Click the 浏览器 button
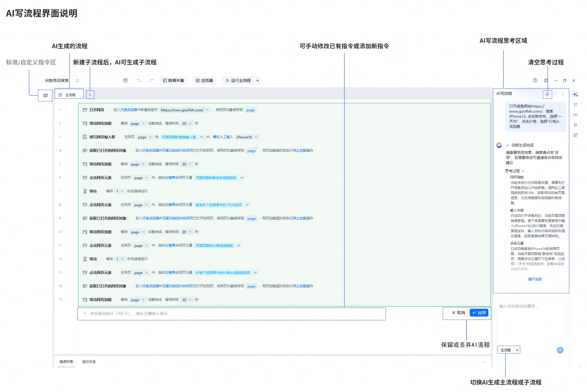This screenshot has width=587, height=392. point(204,81)
